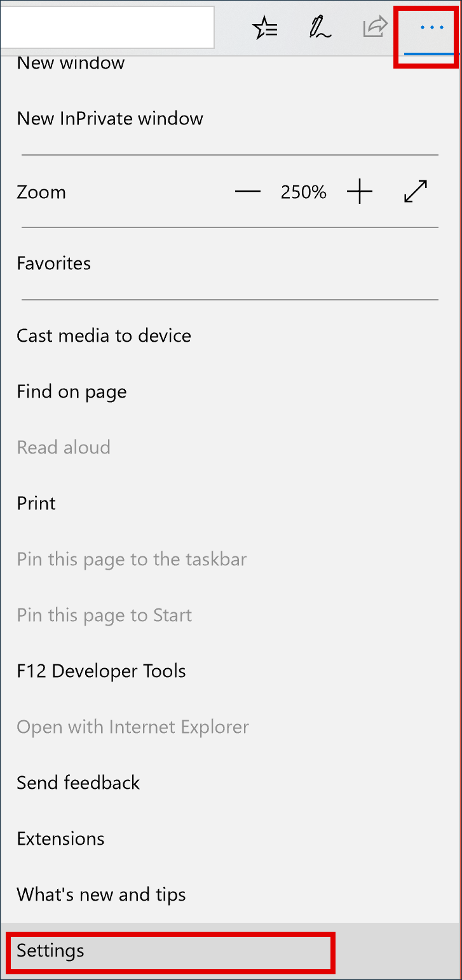Open a New InPrivate window
This screenshot has height=980, width=462.
pos(109,118)
